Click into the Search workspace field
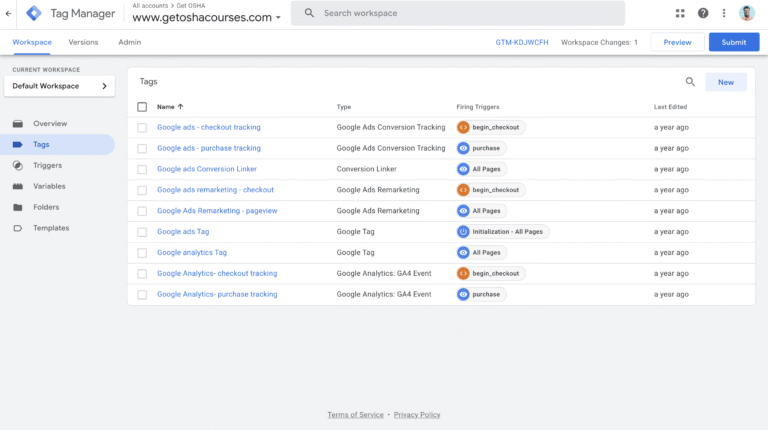This screenshot has width=768, height=430. point(460,13)
